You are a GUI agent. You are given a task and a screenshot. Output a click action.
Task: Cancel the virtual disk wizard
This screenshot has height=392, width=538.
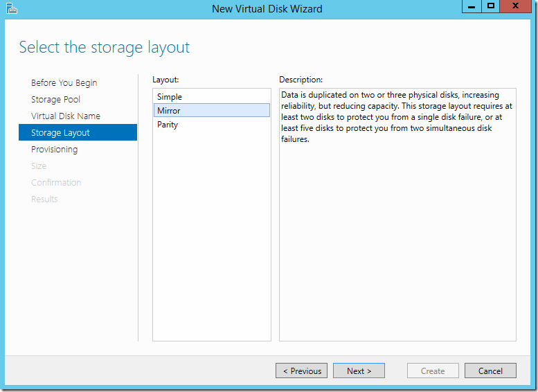tap(490, 371)
